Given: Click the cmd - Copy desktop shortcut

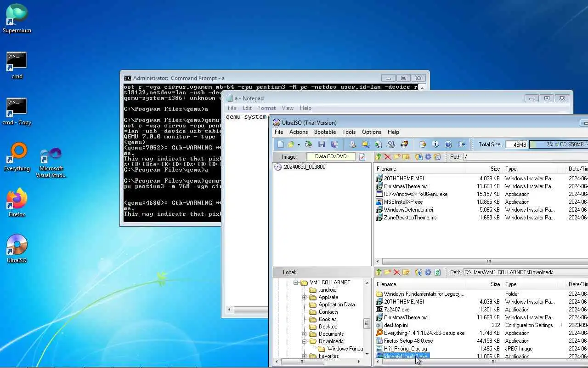Looking at the screenshot, I should click(17, 111).
